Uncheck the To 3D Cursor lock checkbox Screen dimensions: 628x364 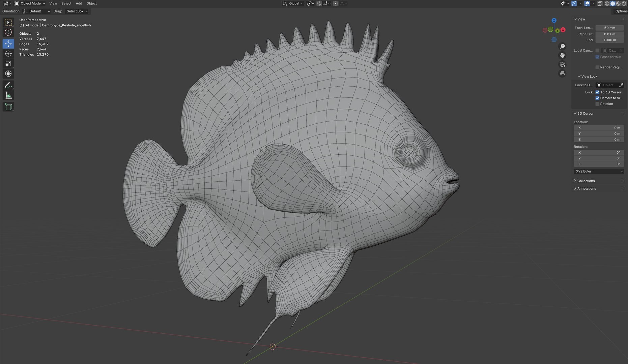pos(597,92)
